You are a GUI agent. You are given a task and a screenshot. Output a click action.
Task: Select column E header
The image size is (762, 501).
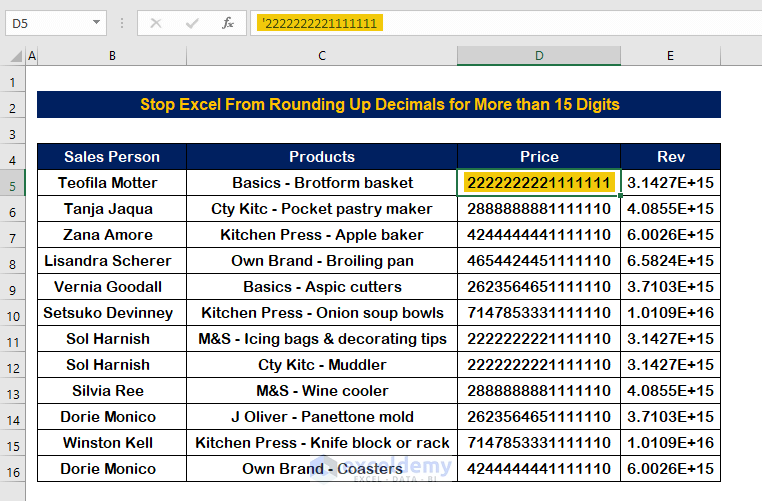click(x=671, y=56)
